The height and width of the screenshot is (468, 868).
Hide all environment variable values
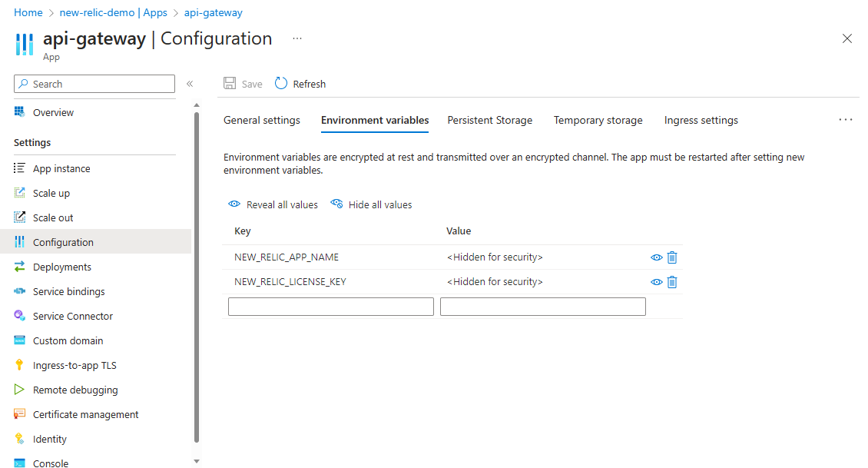tap(372, 205)
